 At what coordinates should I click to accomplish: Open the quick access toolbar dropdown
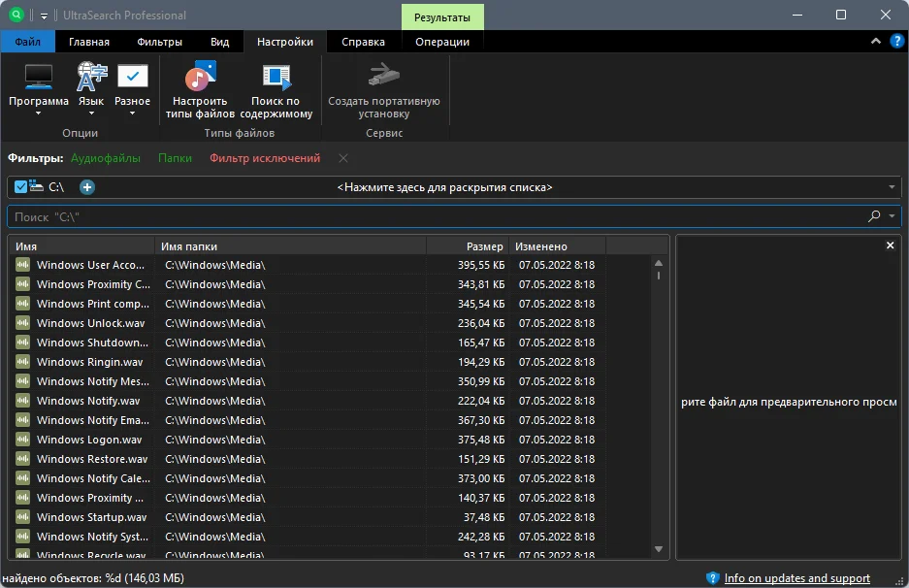[44, 16]
